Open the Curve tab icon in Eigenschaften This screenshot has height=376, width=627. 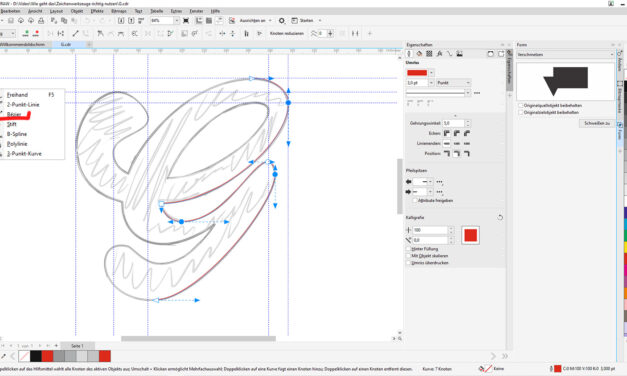click(449, 54)
